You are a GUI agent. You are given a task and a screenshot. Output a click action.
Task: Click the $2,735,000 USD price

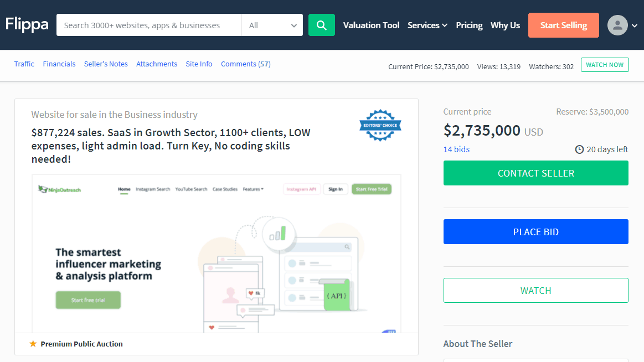(493, 131)
